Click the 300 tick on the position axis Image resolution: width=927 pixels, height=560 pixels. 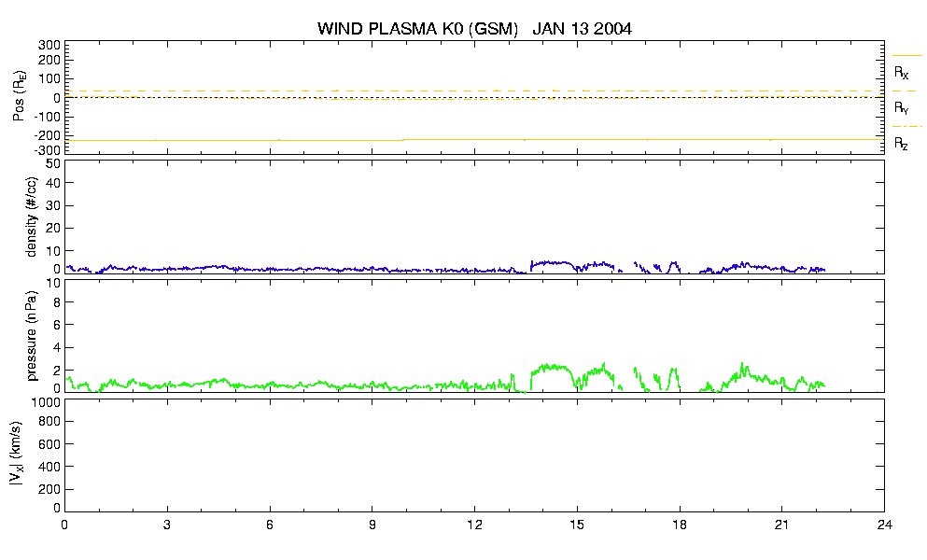[x=49, y=45]
